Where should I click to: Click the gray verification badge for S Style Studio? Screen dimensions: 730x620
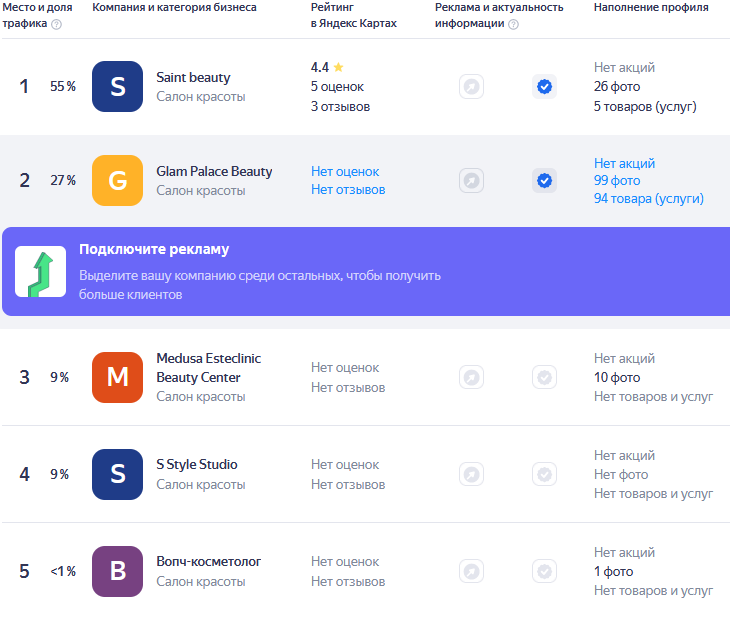(x=544, y=474)
